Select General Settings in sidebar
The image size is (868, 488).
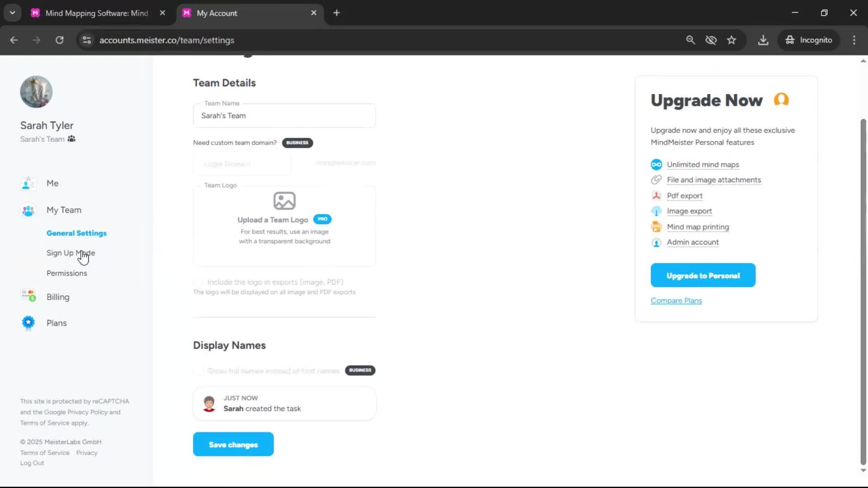(76, 233)
